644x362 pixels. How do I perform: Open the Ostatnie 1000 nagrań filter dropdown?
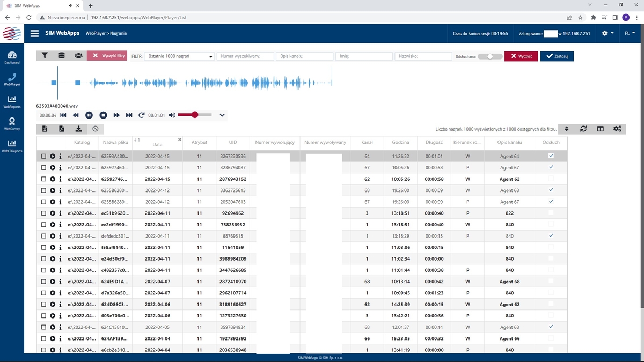point(180,55)
